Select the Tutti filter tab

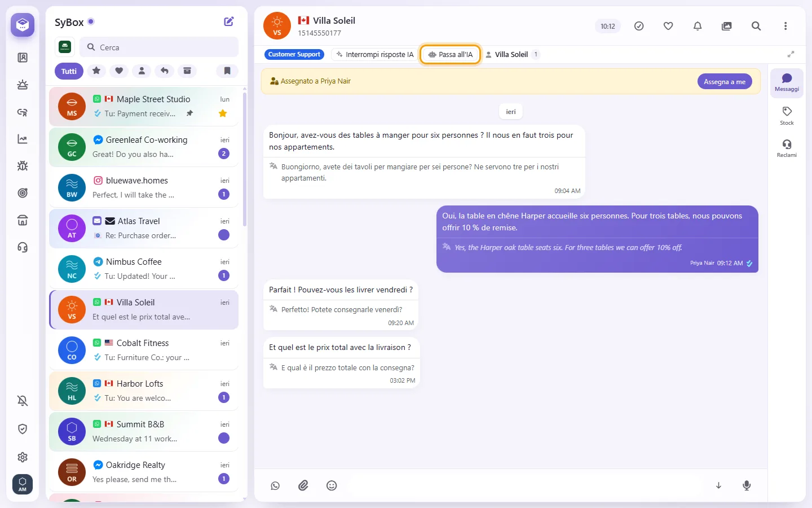click(69, 71)
